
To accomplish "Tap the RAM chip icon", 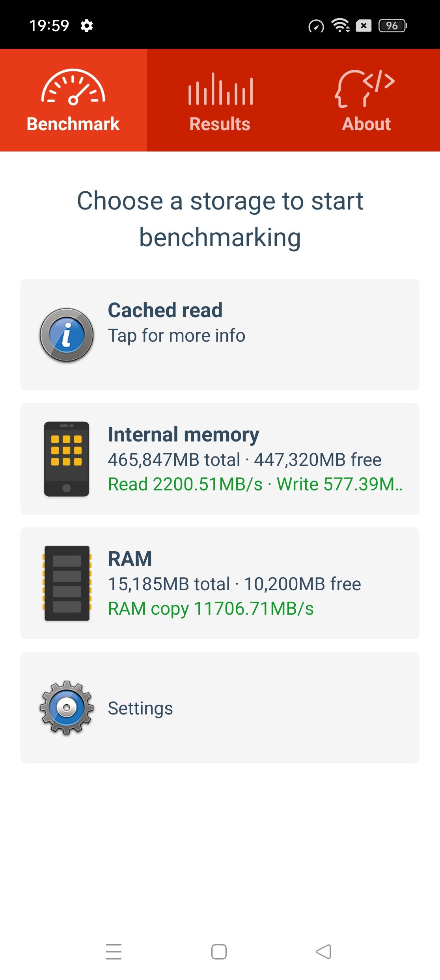I will point(67,583).
